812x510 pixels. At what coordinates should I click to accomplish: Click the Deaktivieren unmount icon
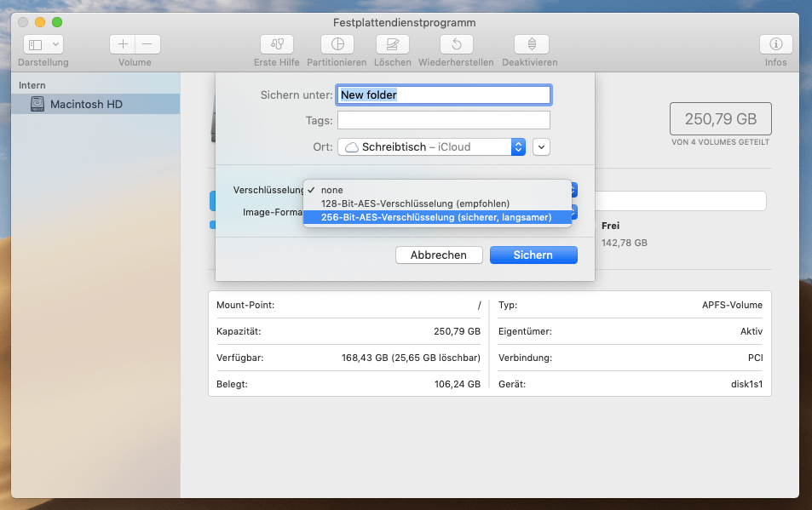tap(531, 44)
